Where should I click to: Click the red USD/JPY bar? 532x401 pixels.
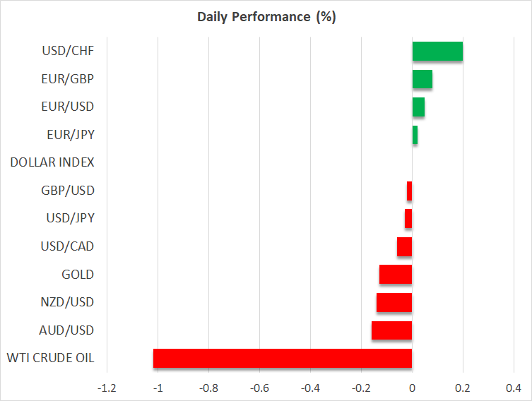[x=408, y=219]
